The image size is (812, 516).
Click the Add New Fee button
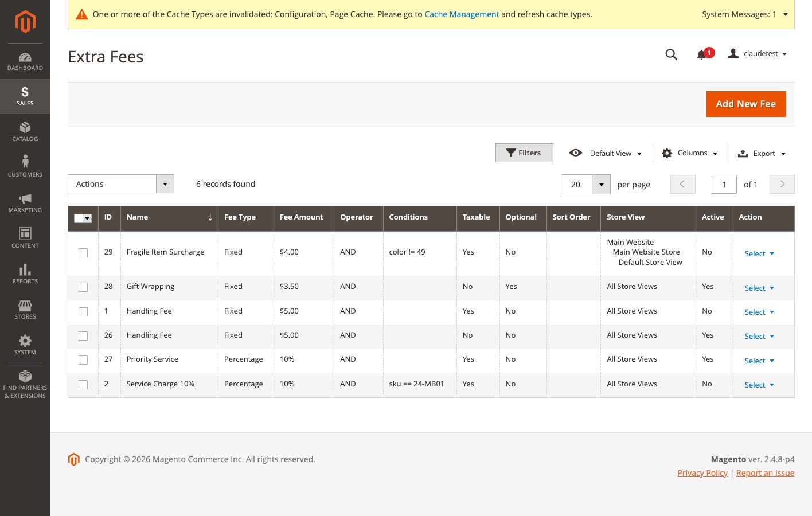tap(746, 104)
